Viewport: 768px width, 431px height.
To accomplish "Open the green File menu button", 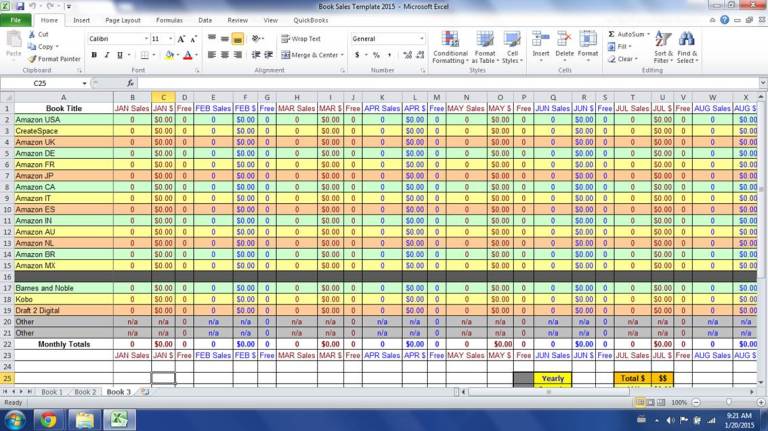I will click(x=17, y=20).
